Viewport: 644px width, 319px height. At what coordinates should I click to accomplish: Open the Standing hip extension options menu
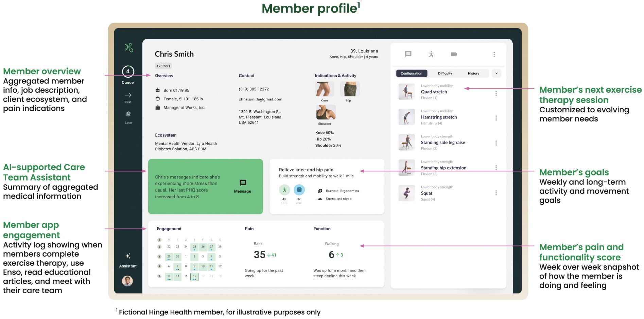pyautogui.click(x=496, y=168)
